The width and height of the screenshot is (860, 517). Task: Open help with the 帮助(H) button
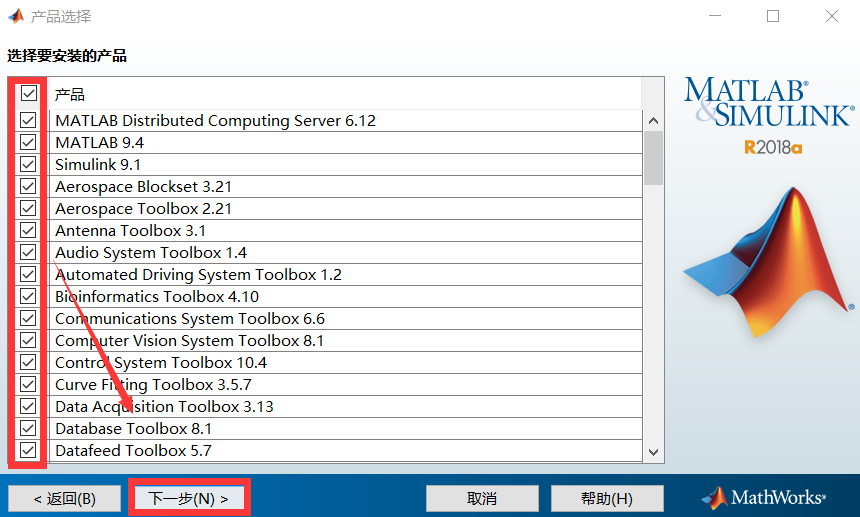pyautogui.click(x=607, y=498)
